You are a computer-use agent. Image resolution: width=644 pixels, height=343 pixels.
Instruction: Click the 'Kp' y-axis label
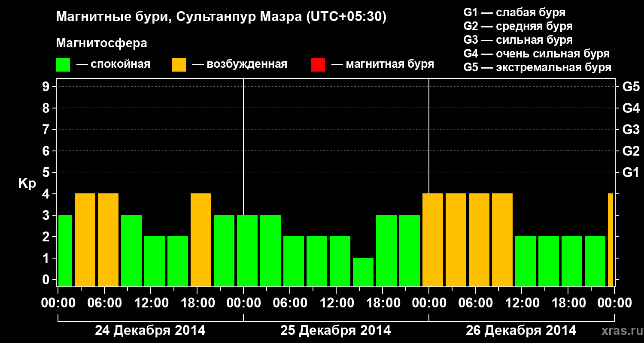click(27, 184)
